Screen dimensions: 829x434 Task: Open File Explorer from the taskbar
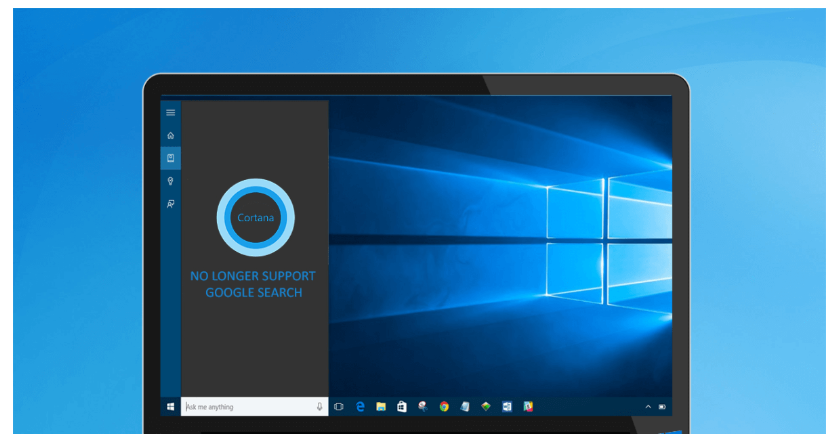point(381,407)
